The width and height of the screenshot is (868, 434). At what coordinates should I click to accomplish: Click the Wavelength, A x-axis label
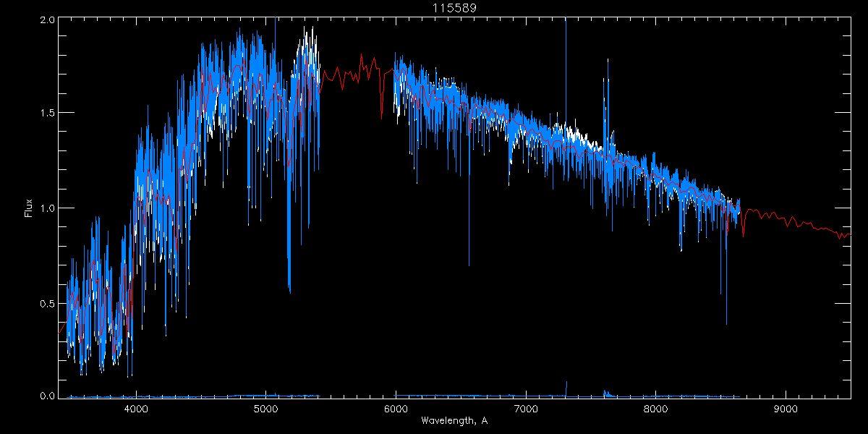(x=454, y=421)
